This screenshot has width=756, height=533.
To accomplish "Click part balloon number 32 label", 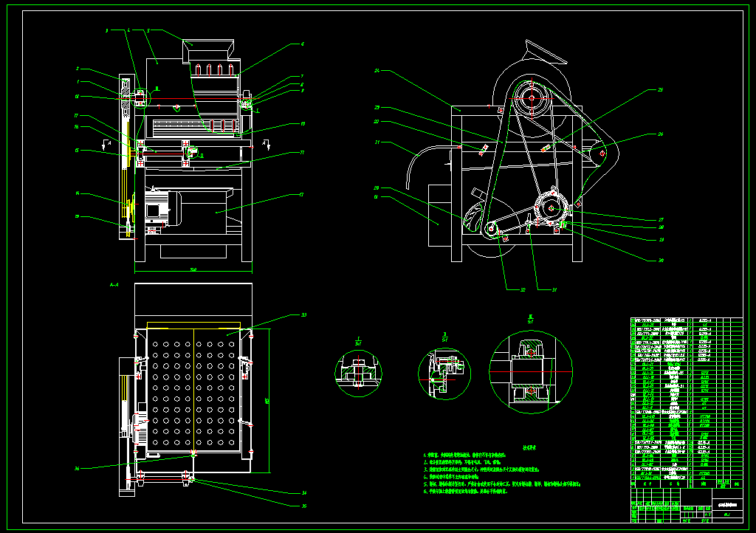I will click(x=523, y=289).
